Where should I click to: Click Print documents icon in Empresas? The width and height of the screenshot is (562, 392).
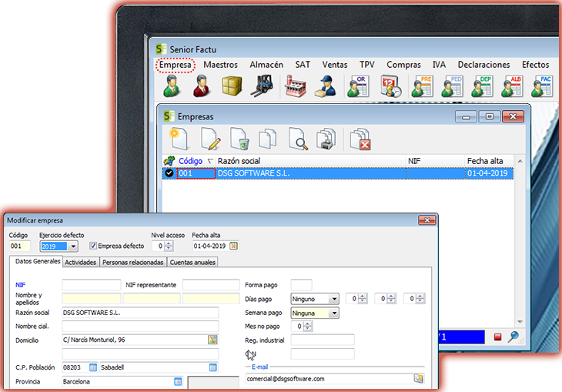click(x=326, y=139)
